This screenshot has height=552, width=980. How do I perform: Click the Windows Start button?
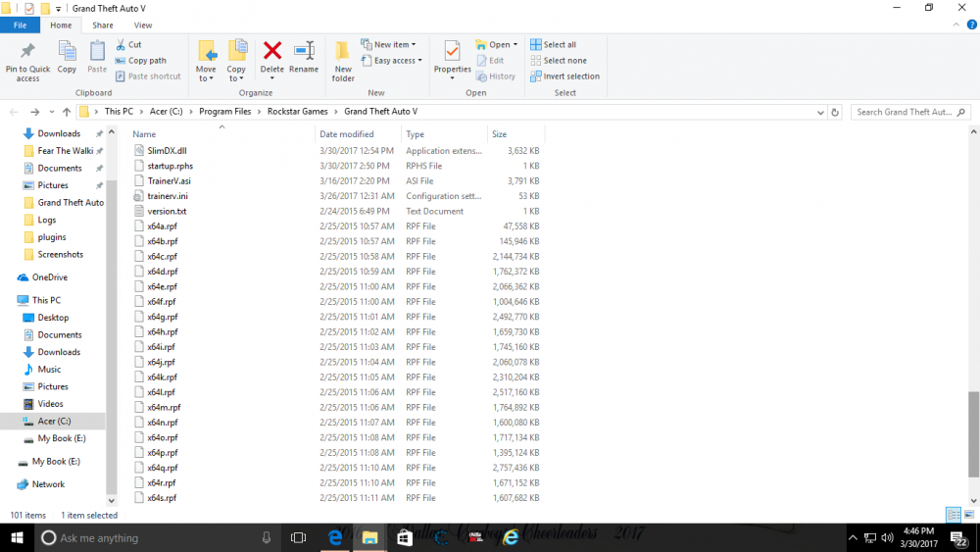pos(17,537)
